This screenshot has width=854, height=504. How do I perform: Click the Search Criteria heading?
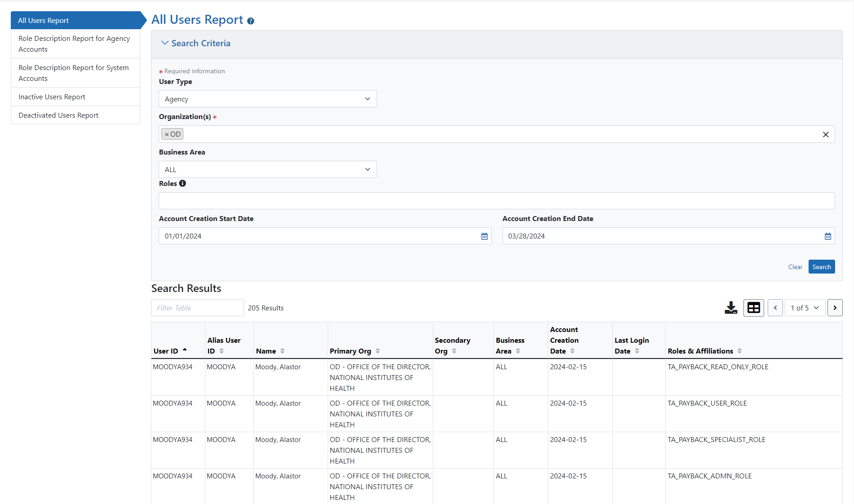pyautogui.click(x=200, y=43)
